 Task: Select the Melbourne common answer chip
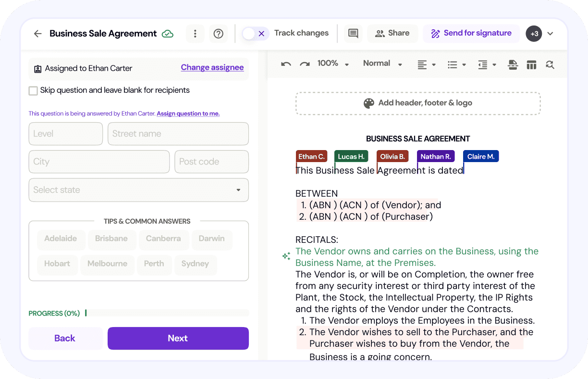[x=107, y=264]
